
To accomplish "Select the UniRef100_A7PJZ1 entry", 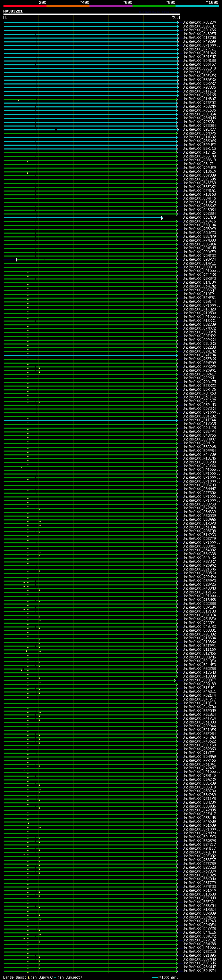I will (x=199, y=49).
